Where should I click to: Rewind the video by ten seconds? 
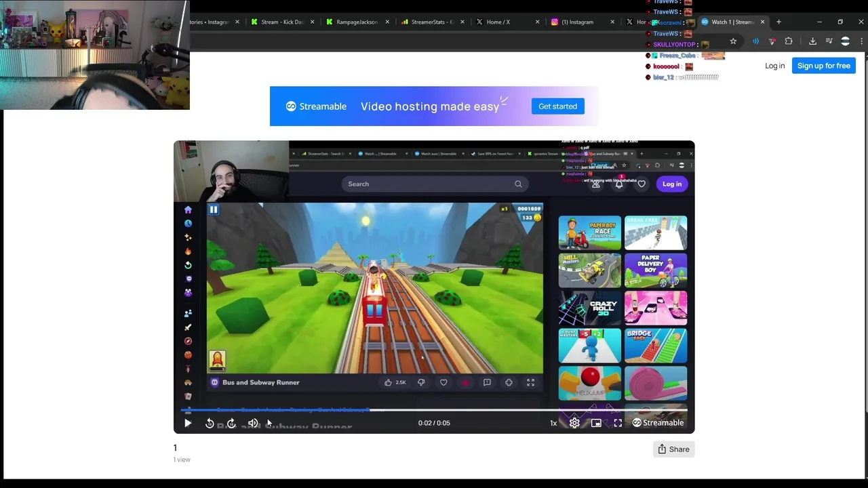point(210,423)
